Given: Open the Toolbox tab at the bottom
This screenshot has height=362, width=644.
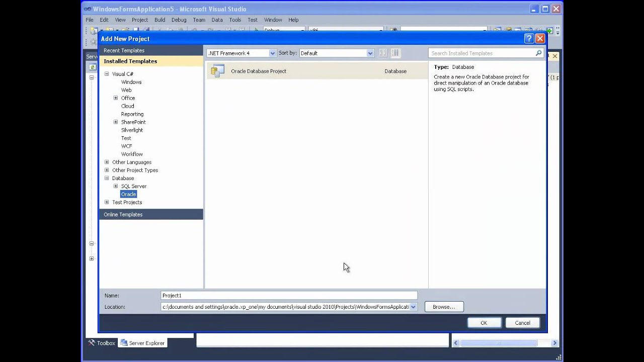Looking at the screenshot, I should (x=102, y=343).
